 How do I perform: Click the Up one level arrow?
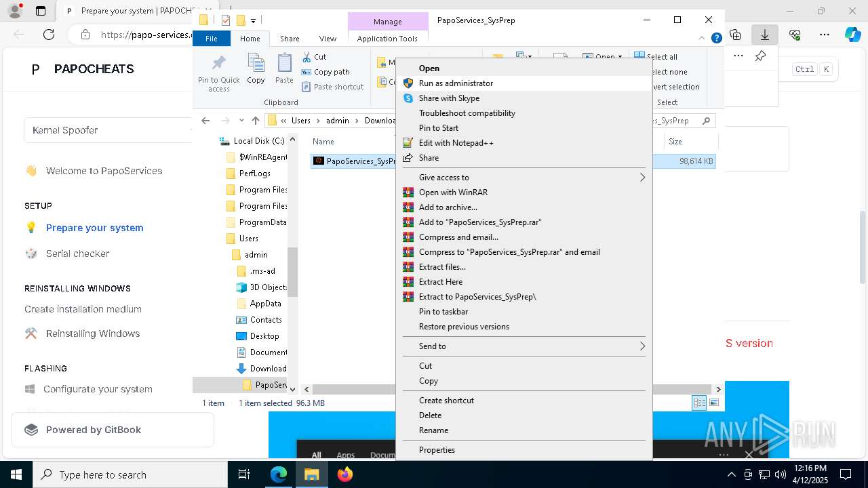pos(255,121)
